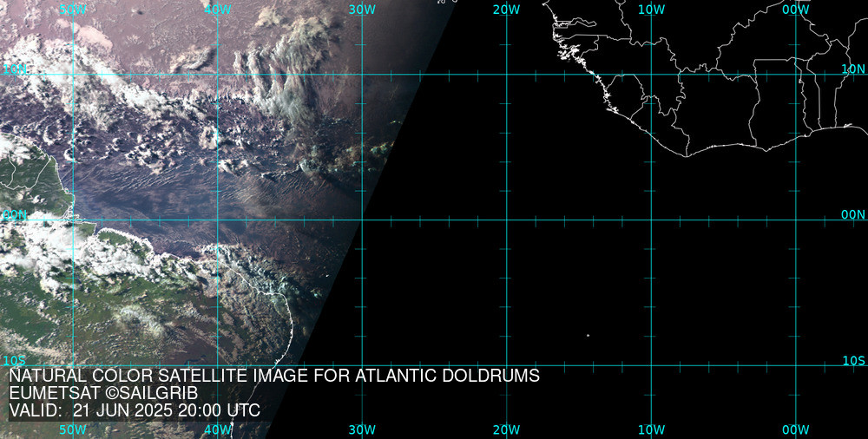Click the 40W label along the top edge

[218, 10]
